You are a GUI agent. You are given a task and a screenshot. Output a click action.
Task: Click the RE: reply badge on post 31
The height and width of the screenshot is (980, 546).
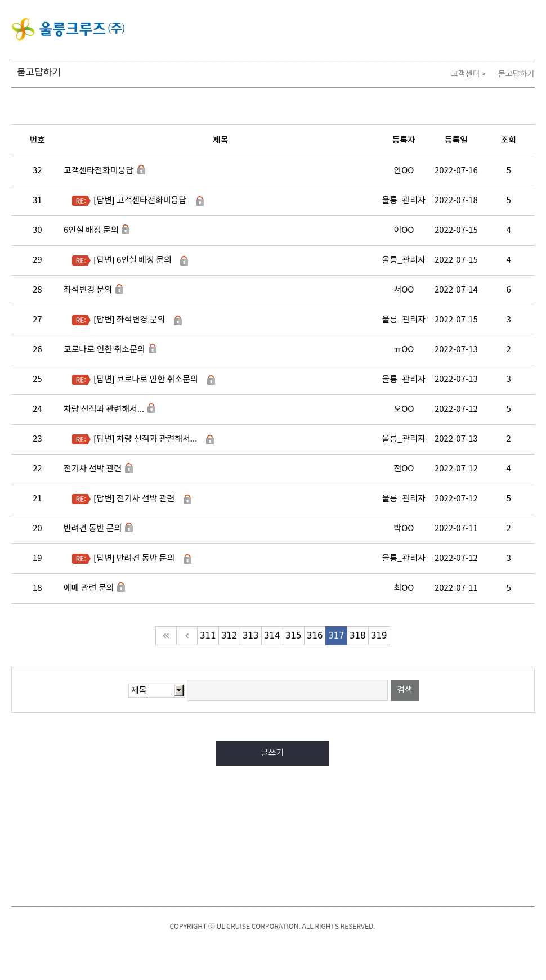coord(81,201)
